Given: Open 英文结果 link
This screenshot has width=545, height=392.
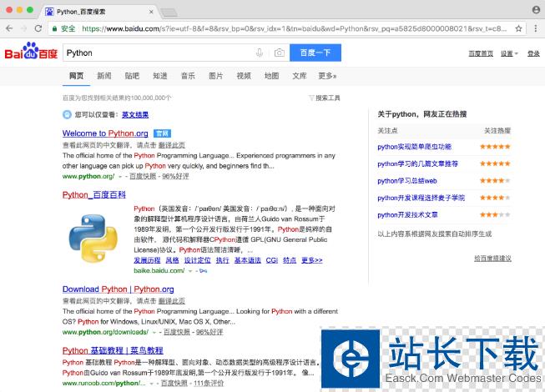Looking at the screenshot, I should pos(135,114).
